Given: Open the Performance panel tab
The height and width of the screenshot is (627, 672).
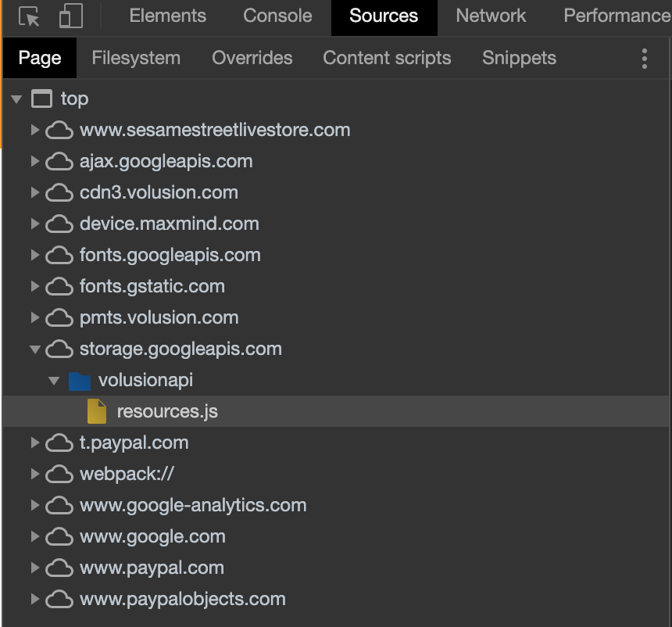Looking at the screenshot, I should [x=617, y=16].
